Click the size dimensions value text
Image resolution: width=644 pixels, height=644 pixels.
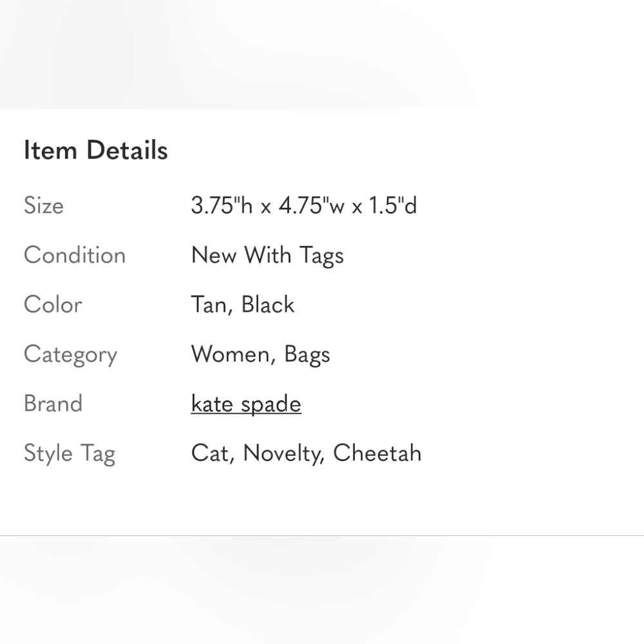click(304, 205)
